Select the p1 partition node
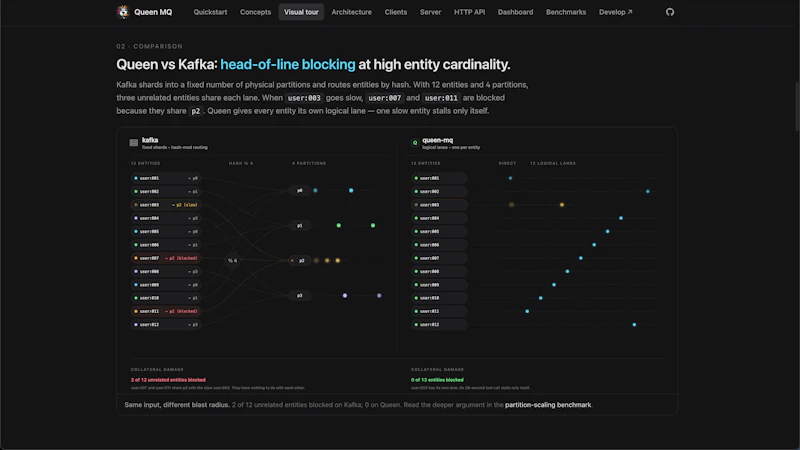This screenshot has width=800, height=450. [x=299, y=226]
